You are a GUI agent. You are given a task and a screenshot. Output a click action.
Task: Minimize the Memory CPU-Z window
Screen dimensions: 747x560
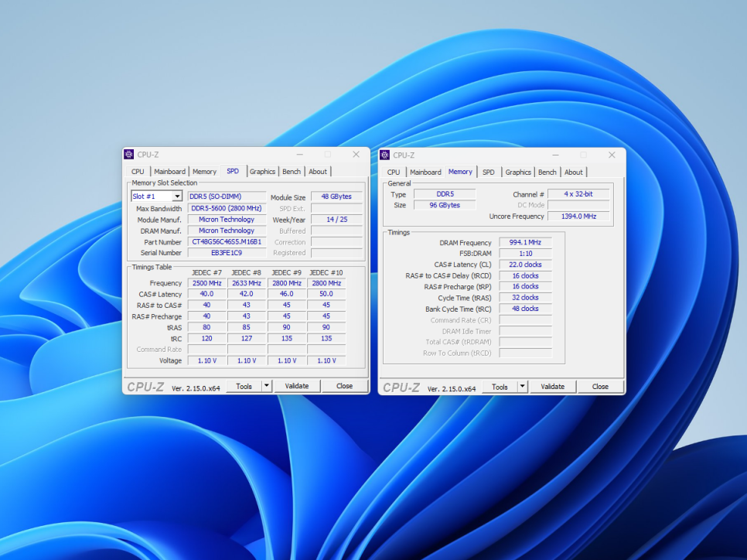coord(555,155)
